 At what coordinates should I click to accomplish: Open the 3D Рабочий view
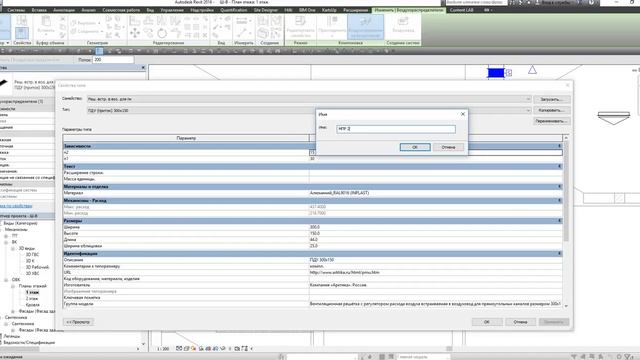pos(37,267)
